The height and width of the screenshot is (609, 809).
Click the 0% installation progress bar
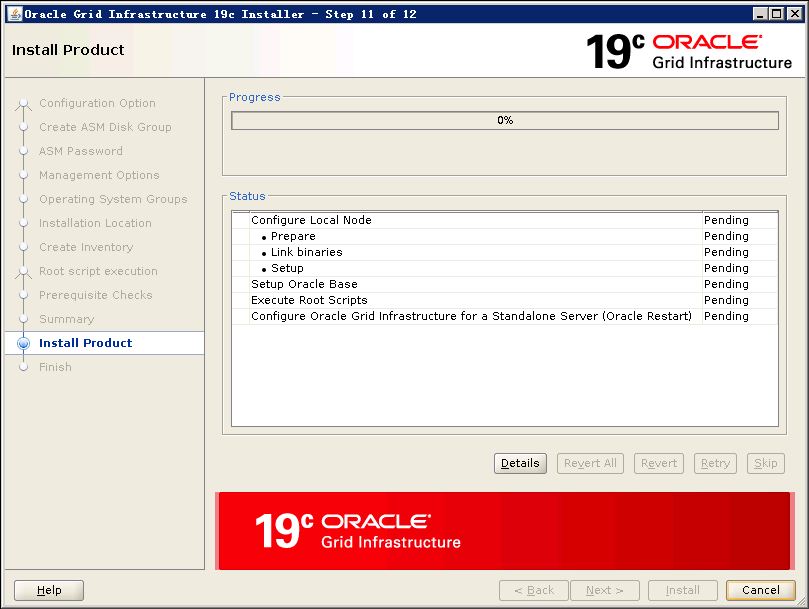pyautogui.click(x=505, y=120)
